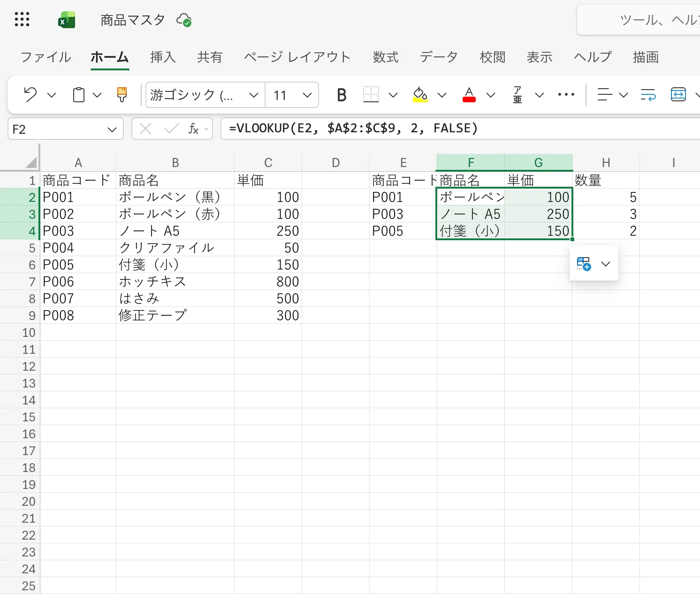
Task: Open the 校閲 tab
Action: click(x=493, y=57)
